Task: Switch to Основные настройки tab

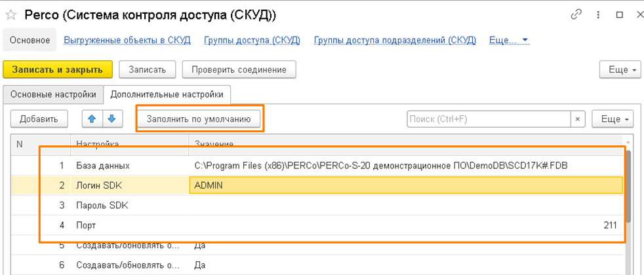Action: (x=53, y=94)
